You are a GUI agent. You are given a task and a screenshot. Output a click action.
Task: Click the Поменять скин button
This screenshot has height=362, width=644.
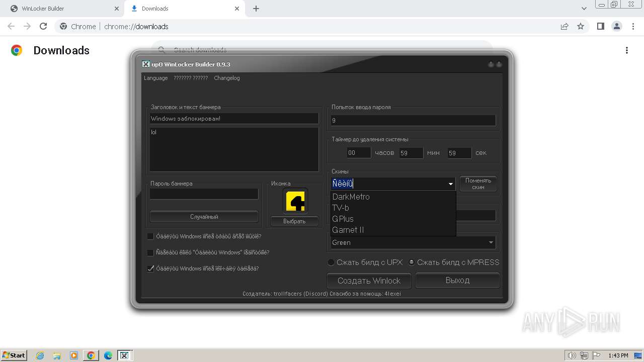click(x=478, y=184)
